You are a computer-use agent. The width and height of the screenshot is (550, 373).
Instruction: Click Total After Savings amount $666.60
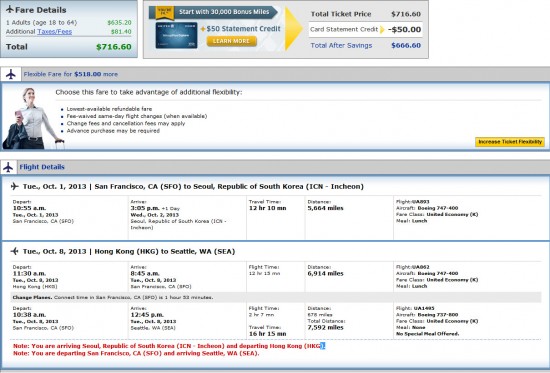pyautogui.click(x=406, y=45)
